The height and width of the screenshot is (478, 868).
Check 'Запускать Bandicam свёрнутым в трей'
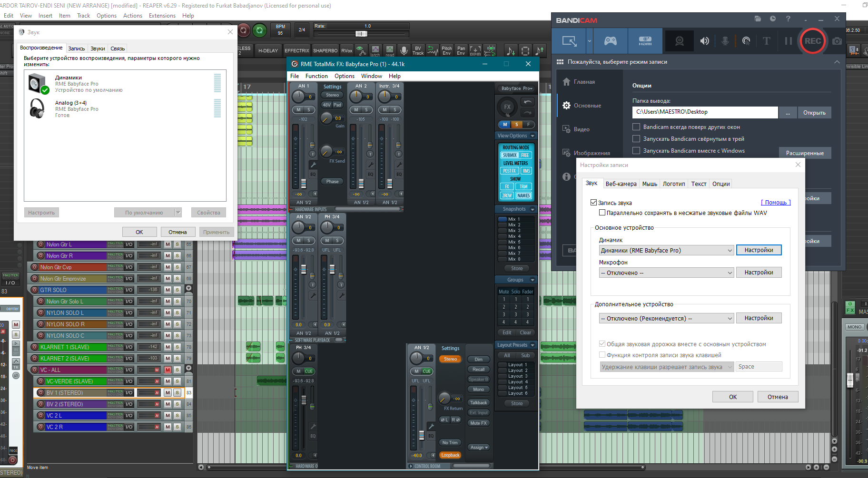[636, 139]
